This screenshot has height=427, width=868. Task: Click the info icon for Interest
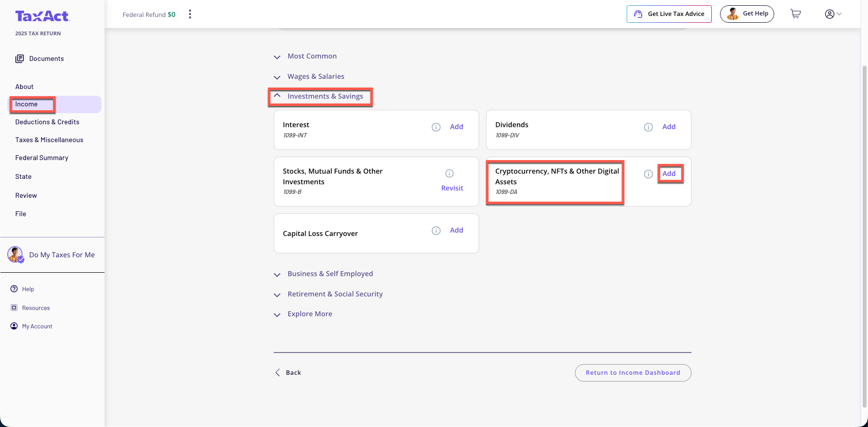tap(436, 127)
